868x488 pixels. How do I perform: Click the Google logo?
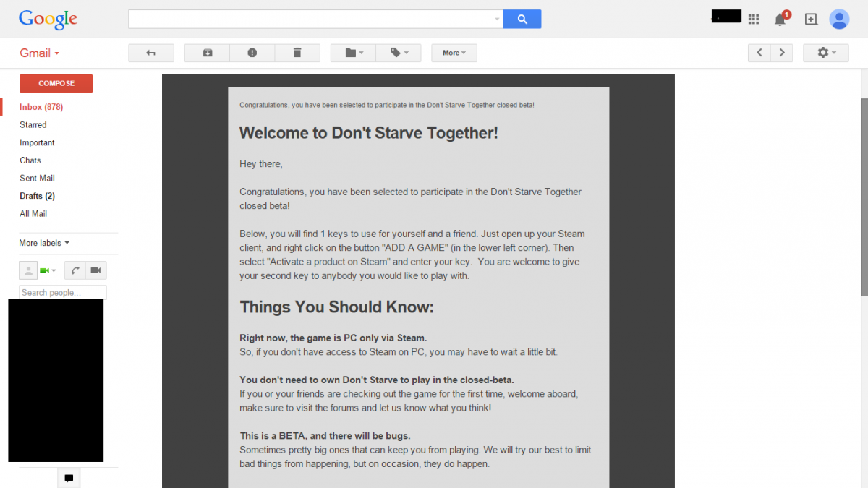pyautogui.click(x=48, y=20)
